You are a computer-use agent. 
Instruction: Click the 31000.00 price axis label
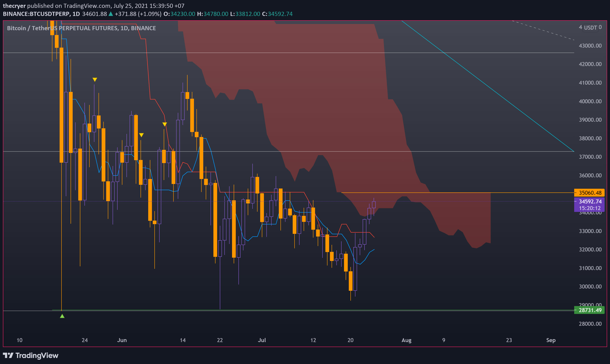[590, 268]
